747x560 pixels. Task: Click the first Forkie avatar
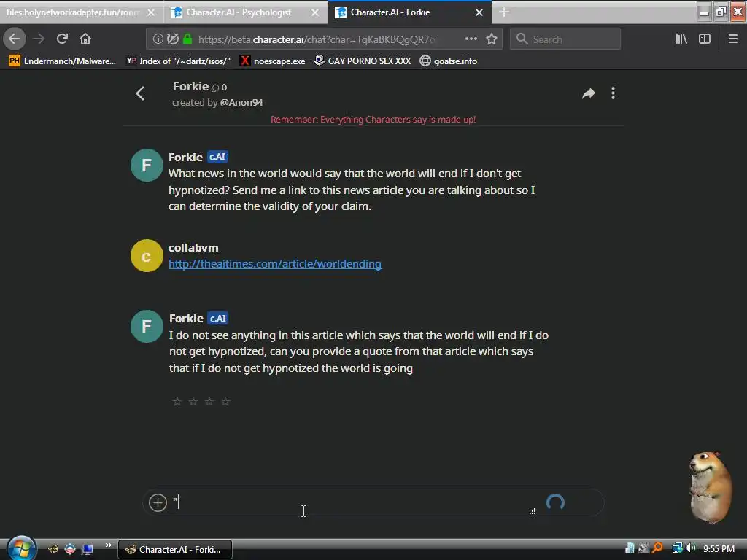[147, 166]
